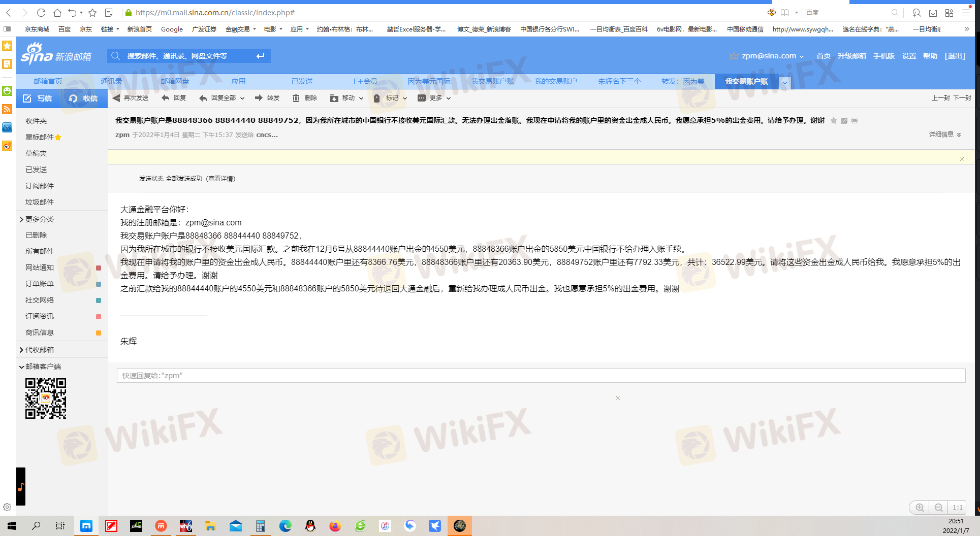This screenshot has width=980, height=536.
Task: Open the F+会员 tab
Action: [365, 81]
